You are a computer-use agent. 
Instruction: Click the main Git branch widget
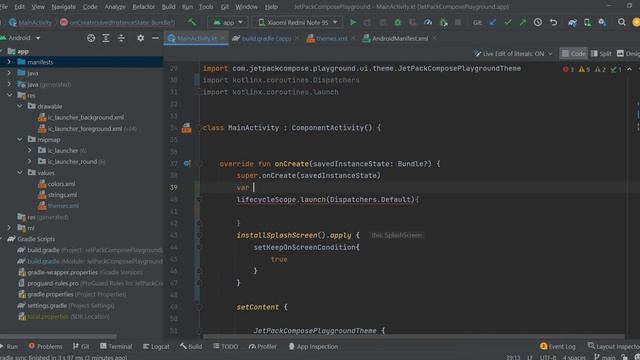[x=604, y=357]
